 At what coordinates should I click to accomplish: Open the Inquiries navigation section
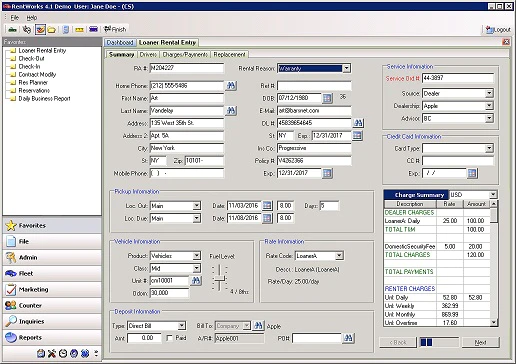point(52,322)
